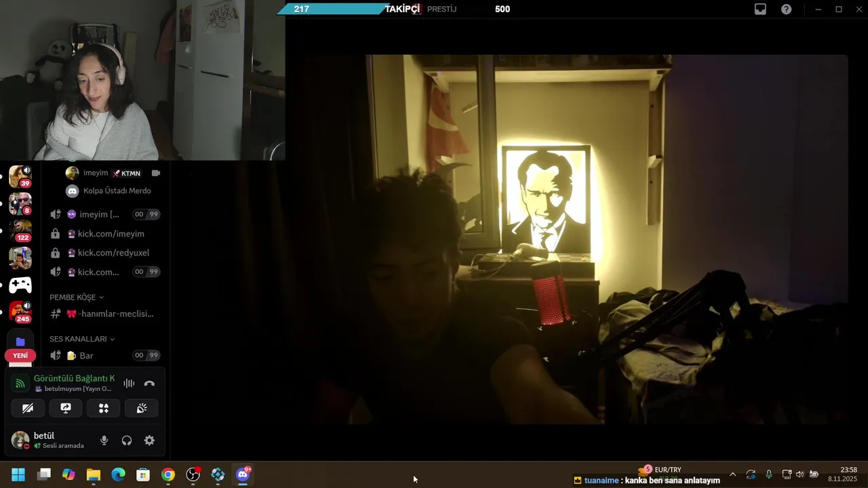Show hidden system tray icons

pos(732,474)
